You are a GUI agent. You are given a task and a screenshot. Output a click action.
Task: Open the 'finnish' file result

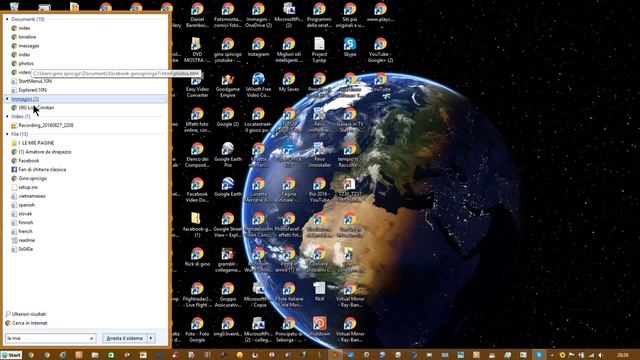click(x=26, y=222)
